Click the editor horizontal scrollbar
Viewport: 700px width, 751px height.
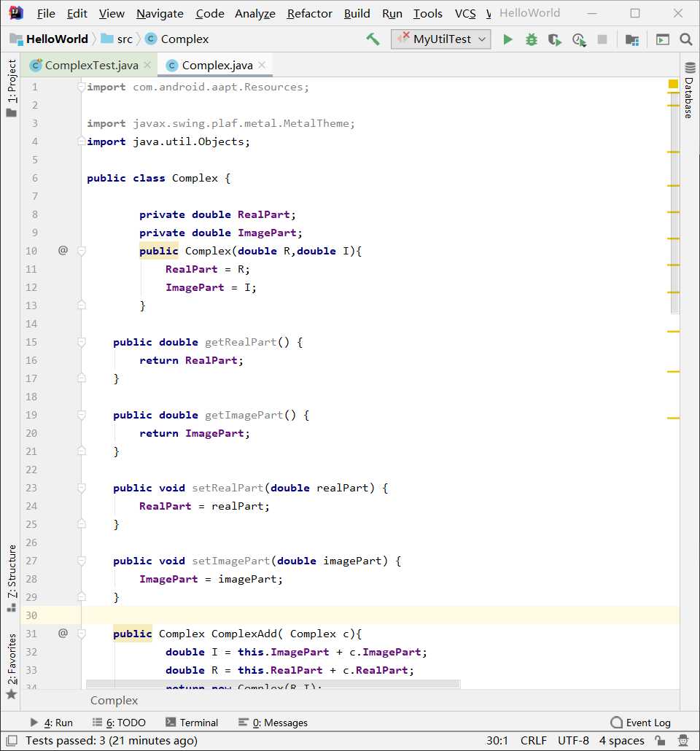tap(273, 684)
